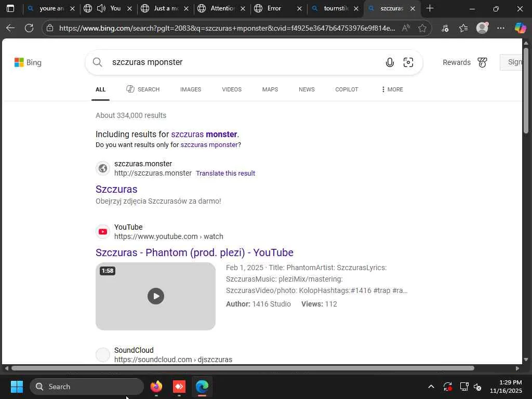Open the SEARCH tab next to ALL
Viewport: 532px width, 399px height.
point(143,89)
